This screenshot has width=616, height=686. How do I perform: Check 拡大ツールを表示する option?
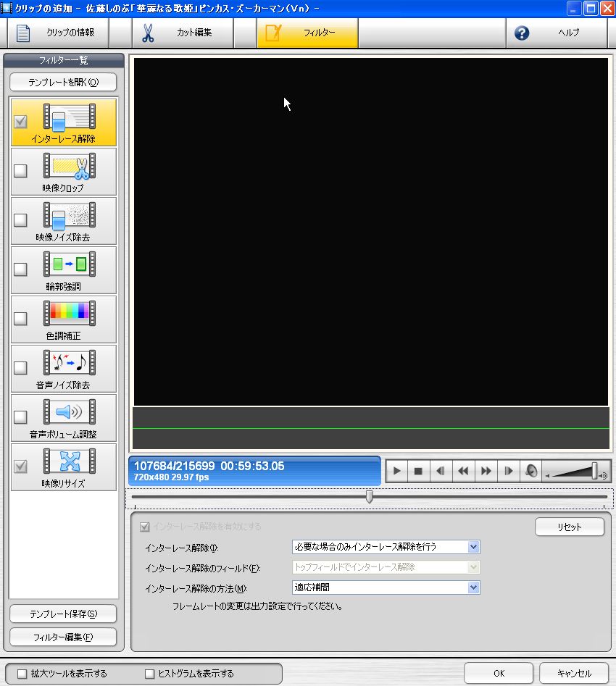pyautogui.click(x=22, y=673)
